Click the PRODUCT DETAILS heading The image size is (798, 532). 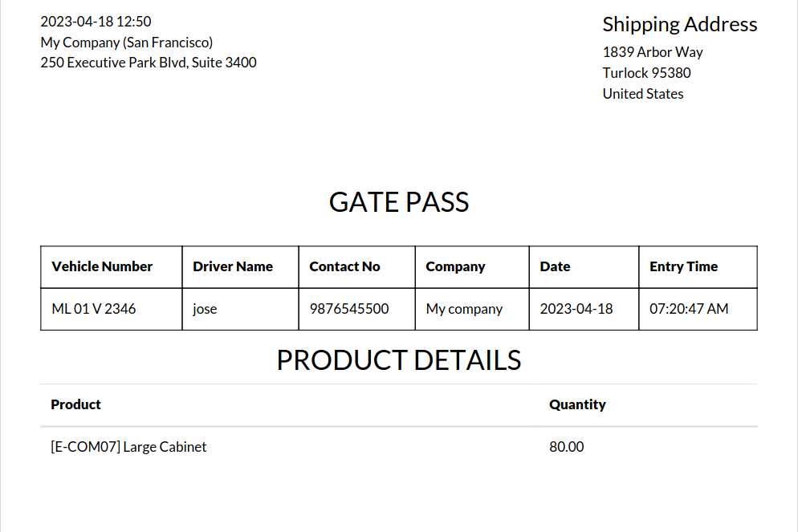[x=399, y=360]
